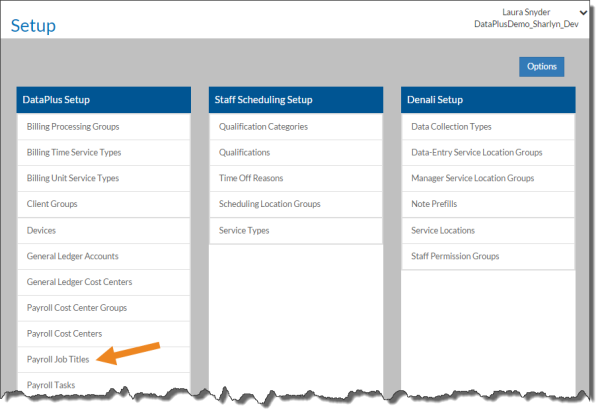Go to Scheduling Location Groups
Viewport: 600px width, 416px height.
269,204
